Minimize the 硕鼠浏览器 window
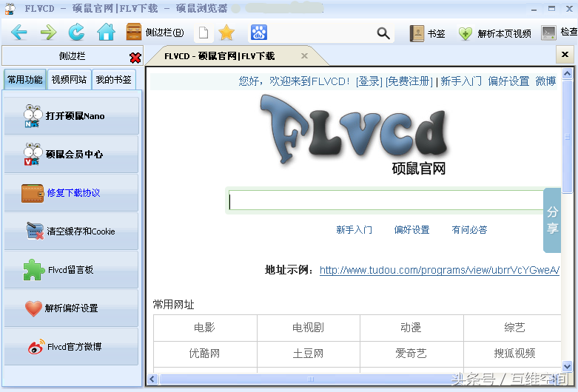 (x=534, y=9)
